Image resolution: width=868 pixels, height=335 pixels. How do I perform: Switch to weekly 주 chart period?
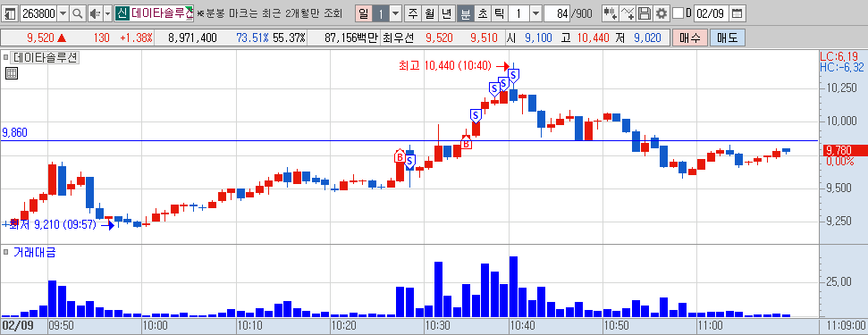pyautogui.click(x=414, y=13)
